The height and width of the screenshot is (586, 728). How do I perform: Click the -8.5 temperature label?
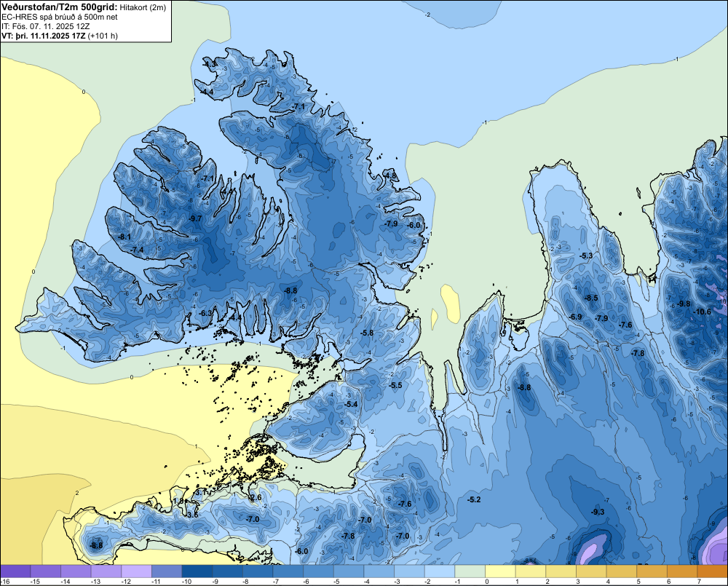(x=591, y=298)
